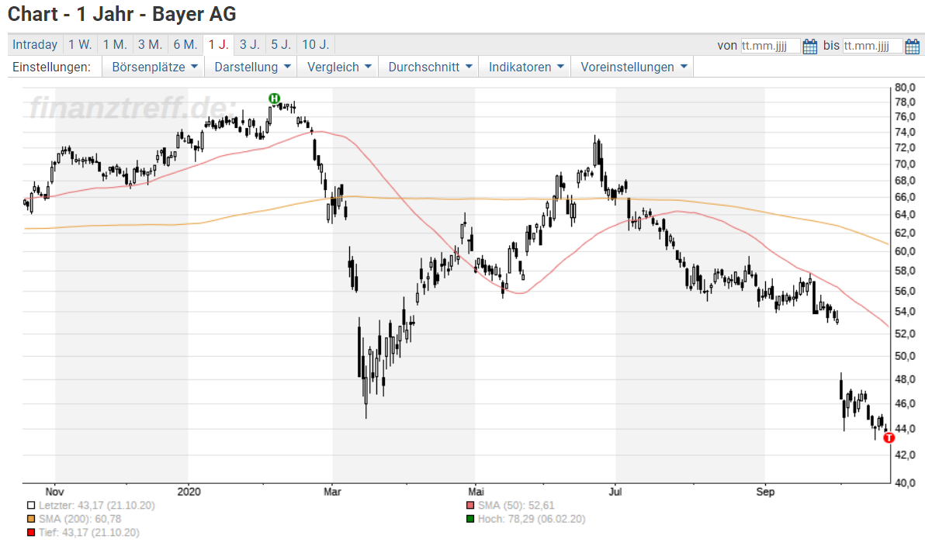
Task: Click orange SMA (200) legend swatch
Action: pos(31,519)
